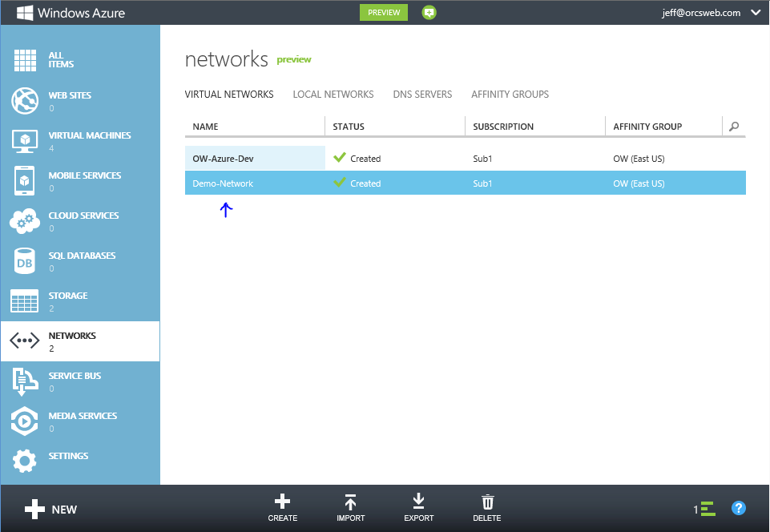
Task: Select the SQL Databases DB icon
Action: coord(25,261)
